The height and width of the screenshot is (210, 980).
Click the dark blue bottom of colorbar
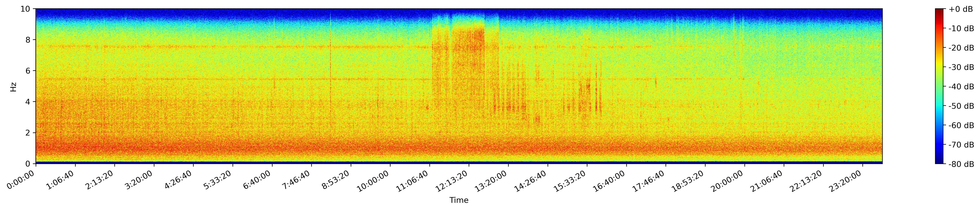(939, 162)
